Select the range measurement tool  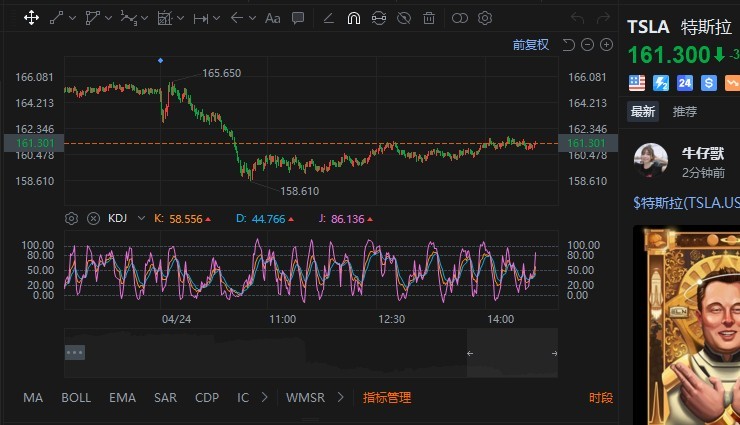pos(201,18)
